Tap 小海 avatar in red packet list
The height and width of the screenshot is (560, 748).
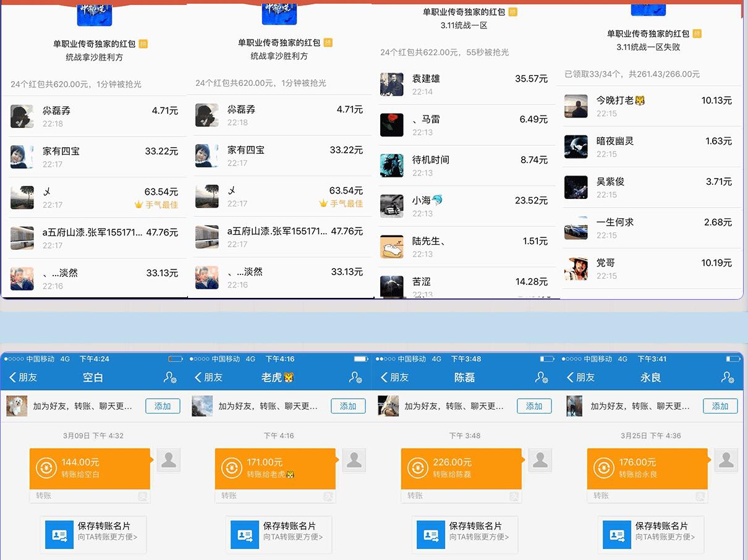(392, 206)
